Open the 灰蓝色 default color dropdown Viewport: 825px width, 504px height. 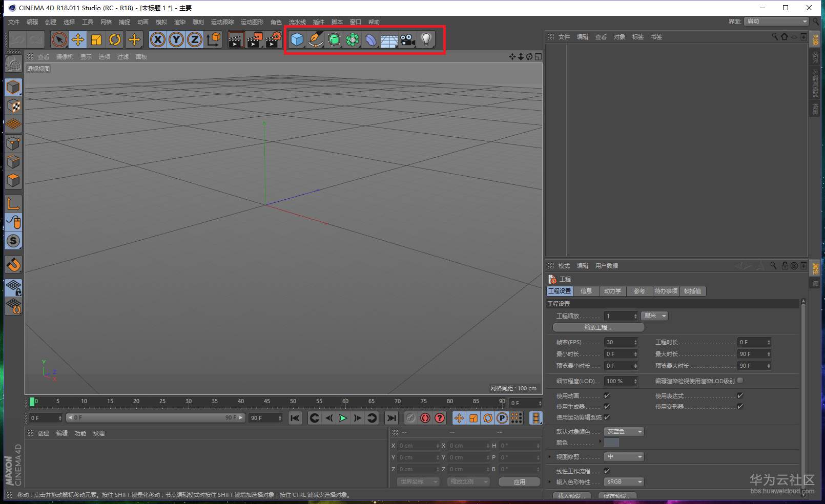[x=624, y=432]
